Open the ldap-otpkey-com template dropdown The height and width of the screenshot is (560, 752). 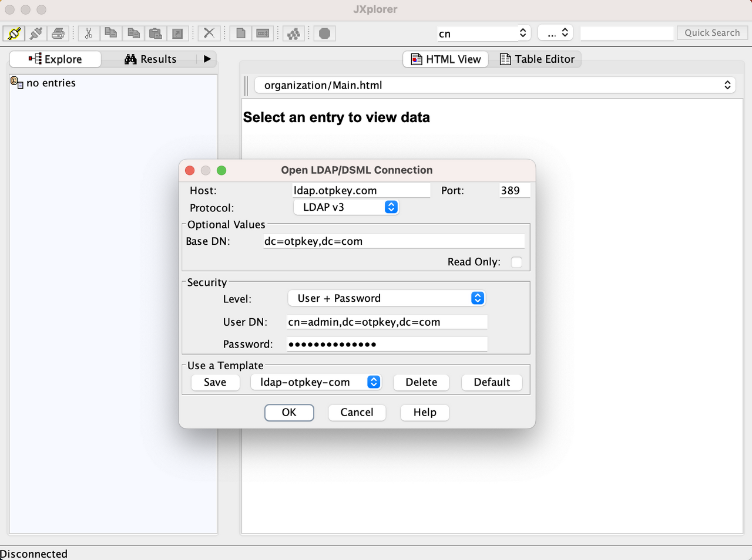click(316, 382)
